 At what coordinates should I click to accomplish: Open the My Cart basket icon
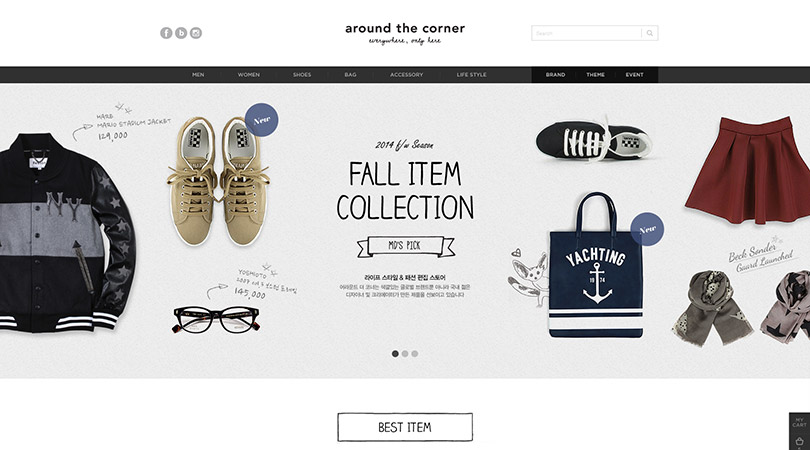(799, 441)
